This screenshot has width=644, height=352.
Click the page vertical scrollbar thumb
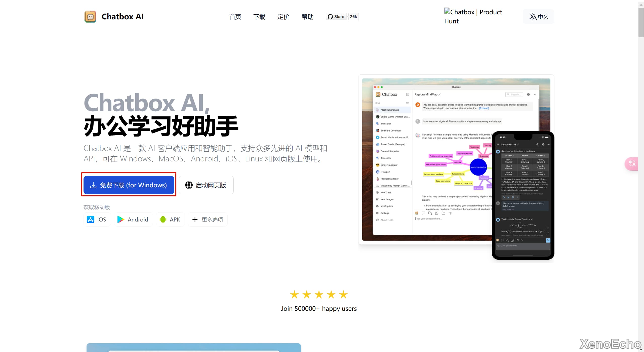pyautogui.click(x=641, y=23)
